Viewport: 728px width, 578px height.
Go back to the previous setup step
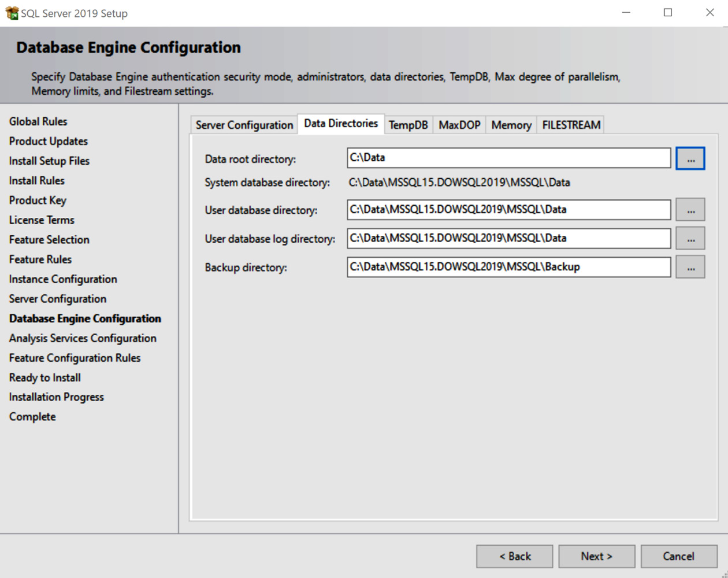tap(514, 556)
